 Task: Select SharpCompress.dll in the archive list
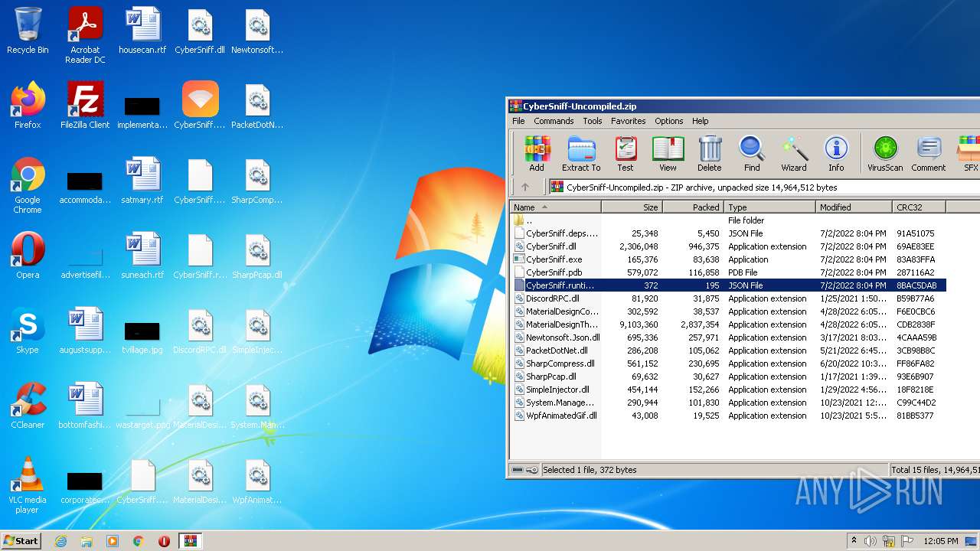(x=730, y=364)
